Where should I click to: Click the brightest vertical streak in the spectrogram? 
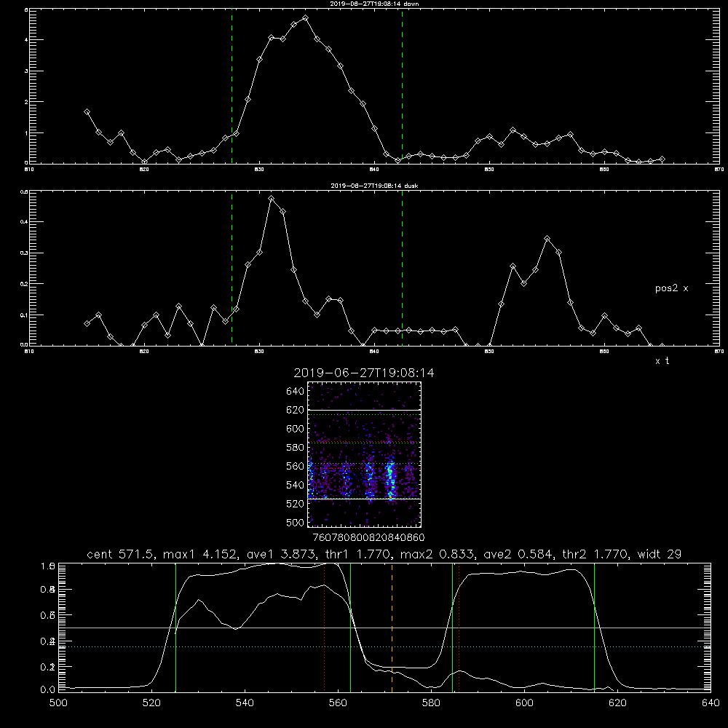click(x=390, y=480)
